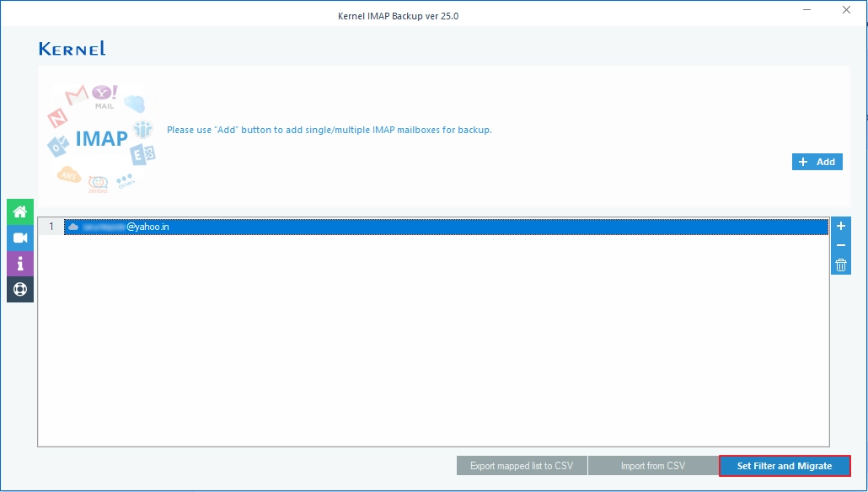Click the trash icon beside mailbox list
The height and width of the screenshot is (492, 868).
841,265
